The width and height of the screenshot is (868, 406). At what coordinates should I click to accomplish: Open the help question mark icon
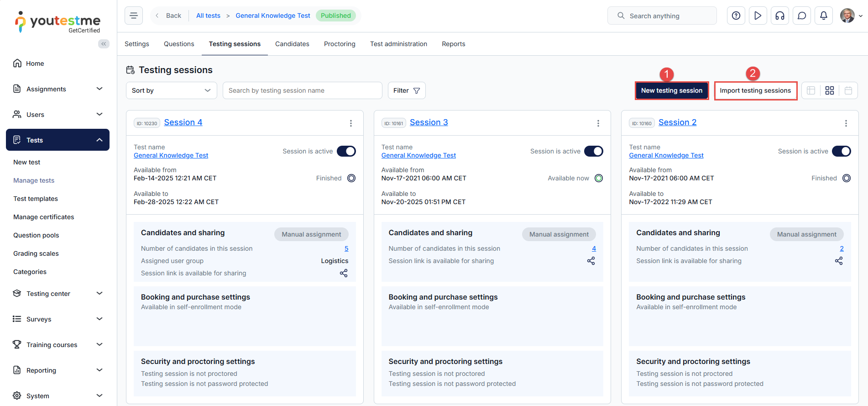pyautogui.click(x=736, y=16)
